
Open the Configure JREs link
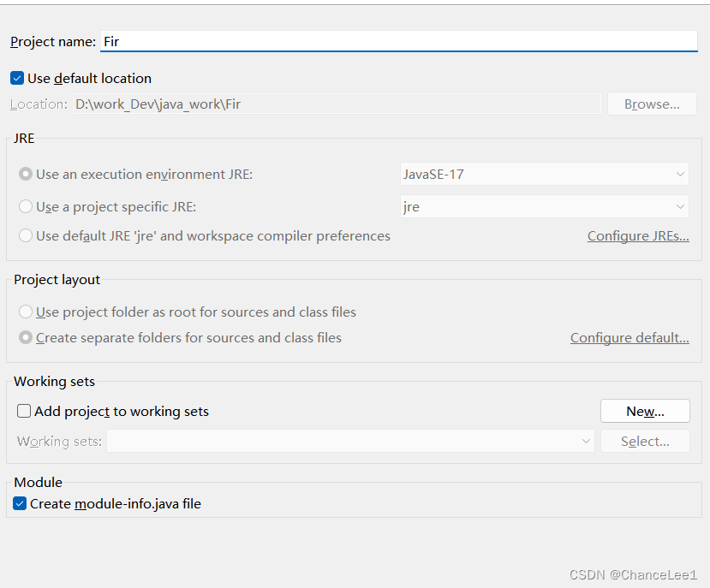pyautogui.click(x=638, y=236)
